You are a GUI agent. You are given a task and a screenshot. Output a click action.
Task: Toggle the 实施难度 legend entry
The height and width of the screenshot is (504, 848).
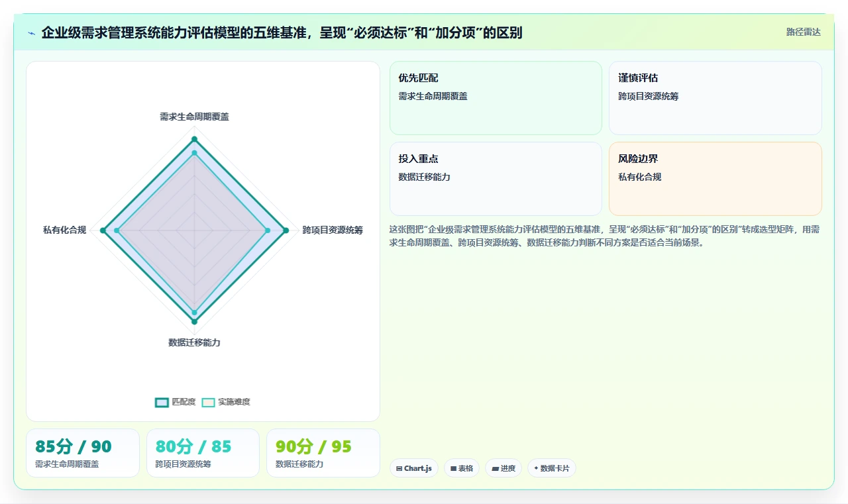tap(226, 402)
